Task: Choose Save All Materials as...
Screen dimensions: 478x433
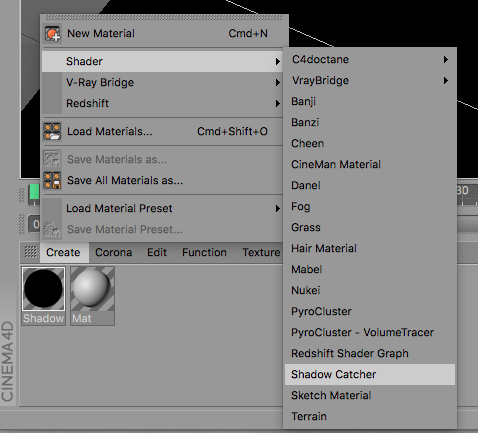Action: tap(162, 180)
